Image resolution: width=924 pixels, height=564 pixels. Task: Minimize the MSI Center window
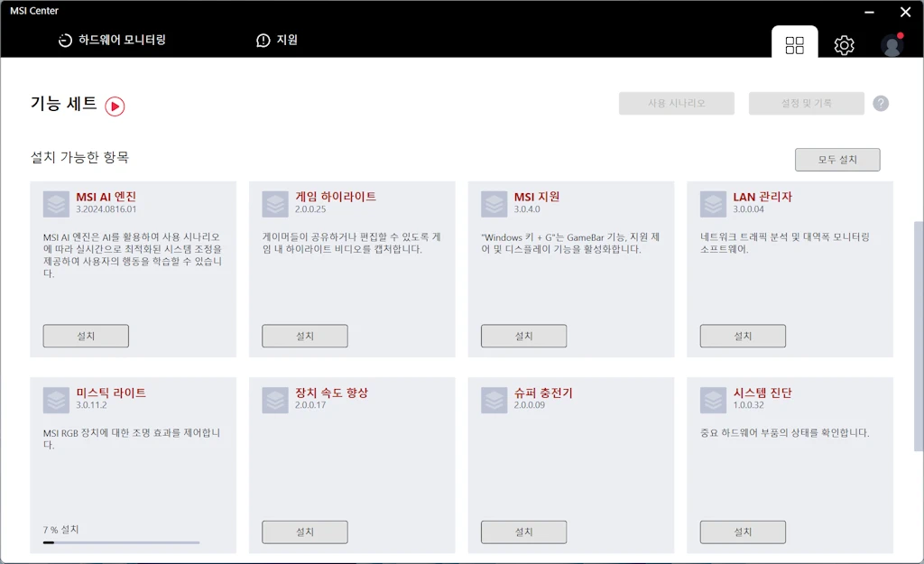pyautogui.click(x=869, y=12)
